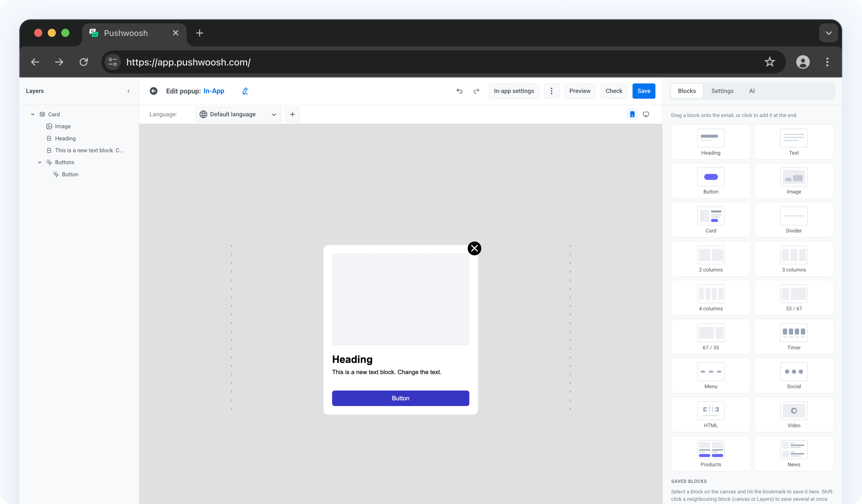Image resolution: width=862 pixels, height=504 pixels.
Task: Add the Heading block
Action: point(710,142)
